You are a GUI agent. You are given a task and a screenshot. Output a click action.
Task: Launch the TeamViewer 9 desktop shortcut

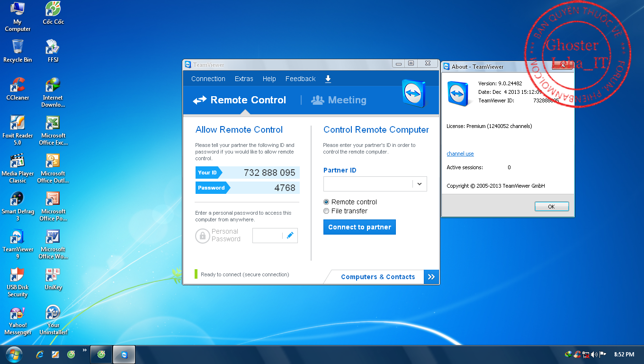[18, 240]
